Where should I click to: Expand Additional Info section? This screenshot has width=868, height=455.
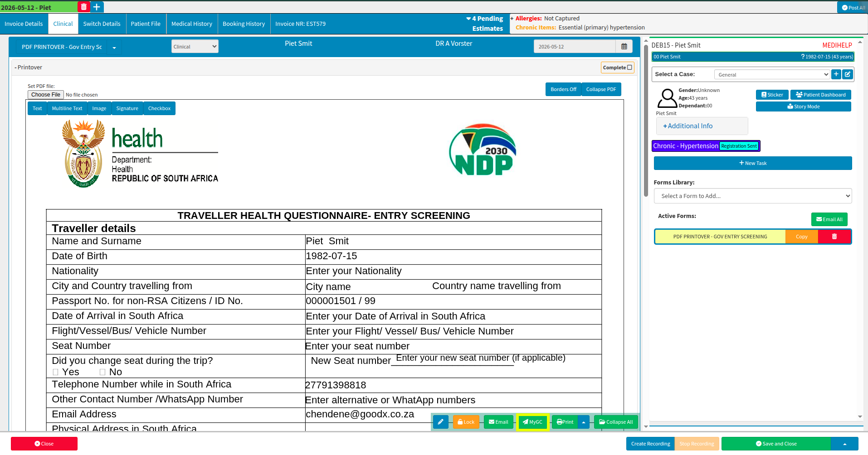702,126
